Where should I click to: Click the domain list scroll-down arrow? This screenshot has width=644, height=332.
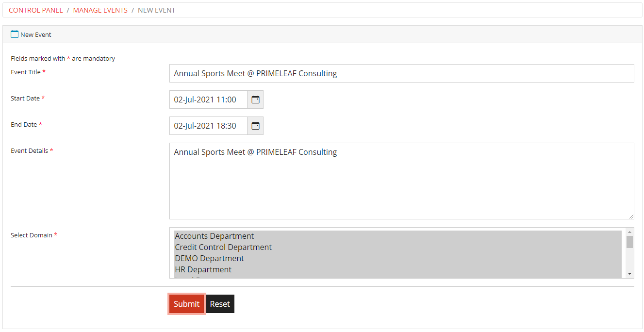click(x=629, y=274)
